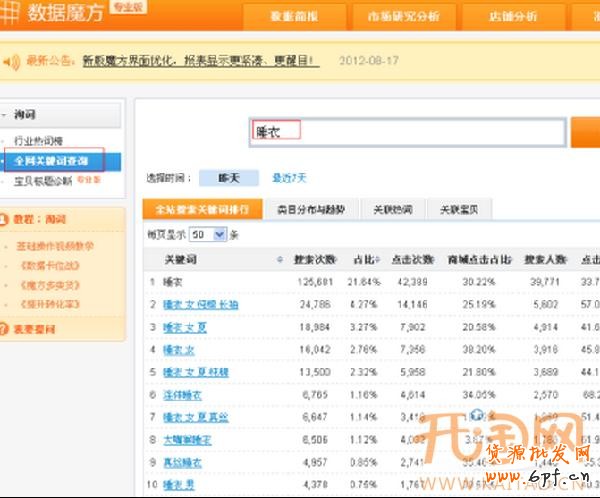Switch to the 类目分布与趋势 tab
This screenshot has height=498, width=600.
[x=310, y=210]
